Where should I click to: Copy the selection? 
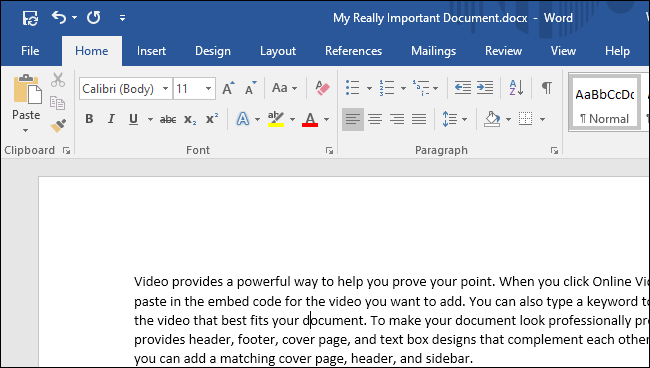pos(57,102)
